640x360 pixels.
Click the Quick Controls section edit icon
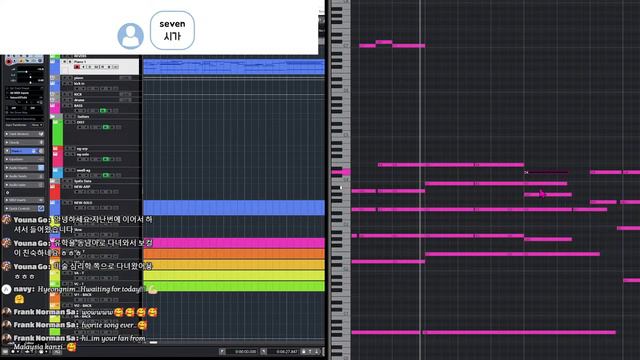[41, 209]
